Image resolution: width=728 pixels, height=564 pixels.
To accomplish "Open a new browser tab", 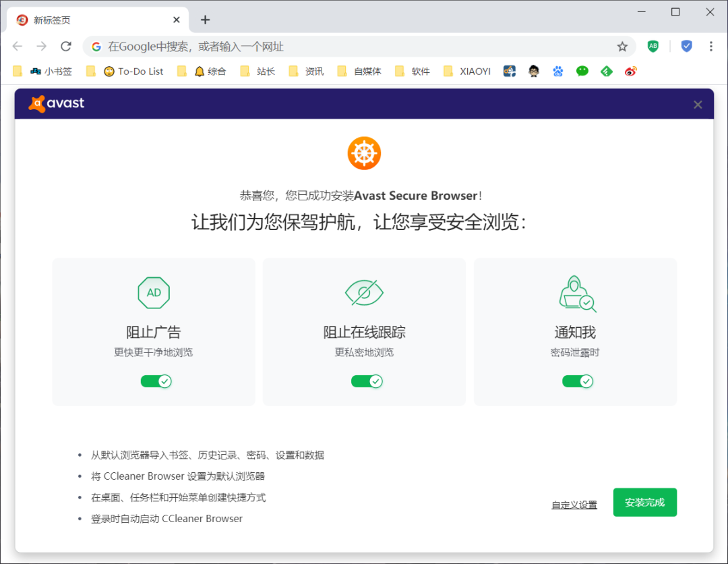I will (x=205, y=20).
